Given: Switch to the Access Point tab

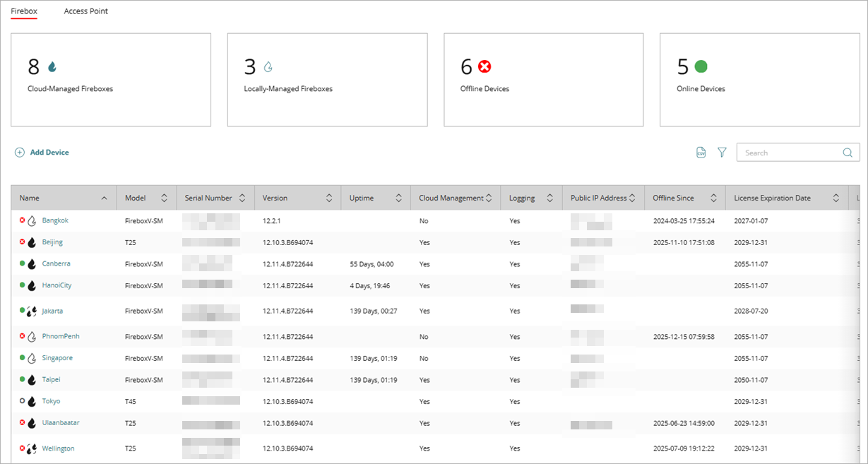Looking at the screenshot, I should (x=86, y=11).
